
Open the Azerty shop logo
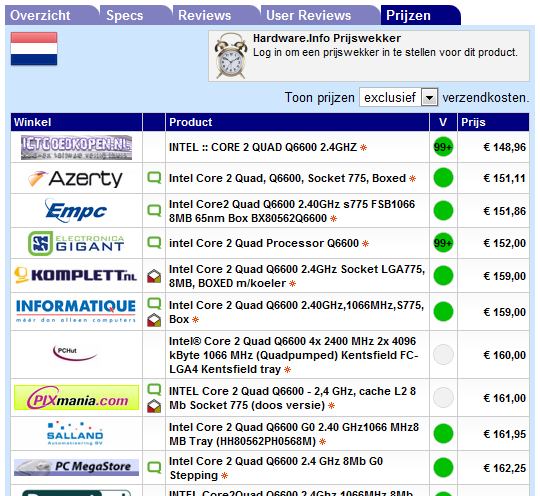75,178
